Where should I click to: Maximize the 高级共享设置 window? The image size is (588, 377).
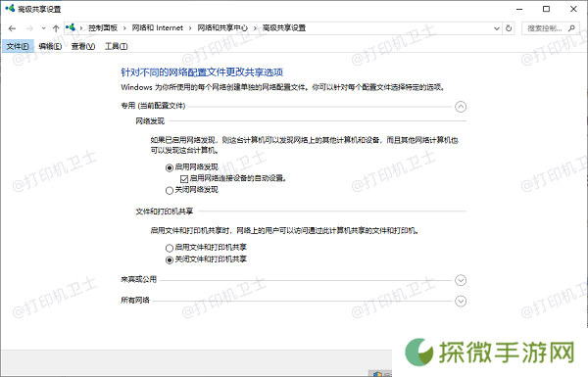[x=547, y=9]
